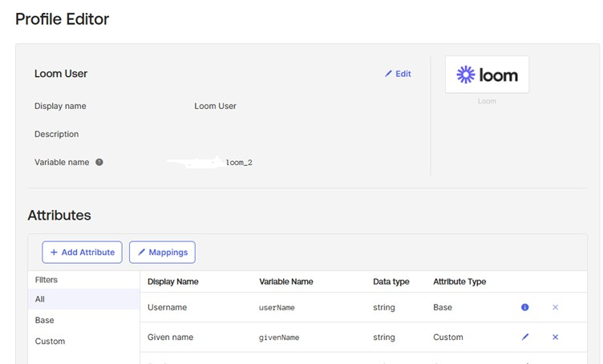Filter attributes by Base
This screenshot has height=364, width=603.
point(45,320)
